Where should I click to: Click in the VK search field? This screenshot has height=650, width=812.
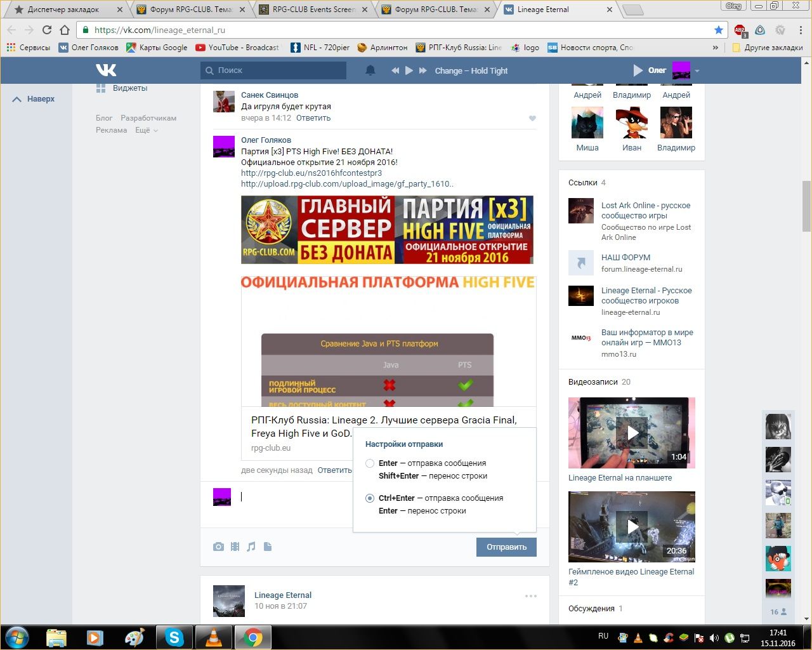[273, 70]
